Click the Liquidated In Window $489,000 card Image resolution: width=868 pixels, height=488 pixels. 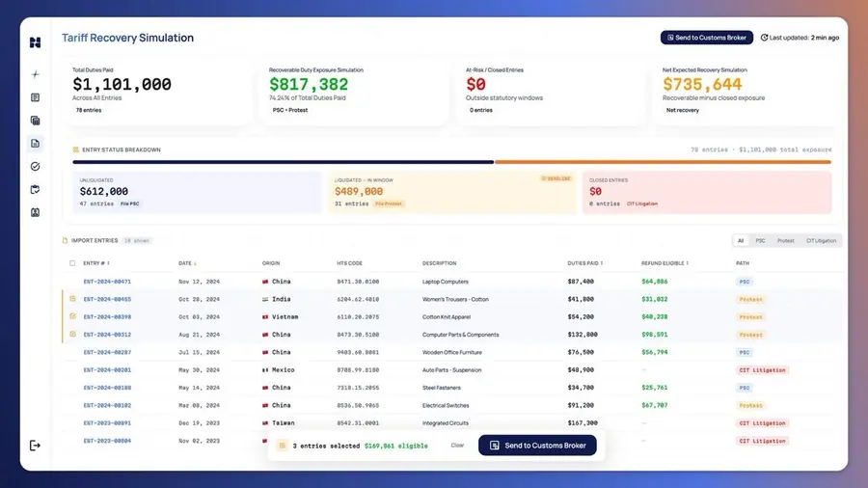tap(451, 193)
